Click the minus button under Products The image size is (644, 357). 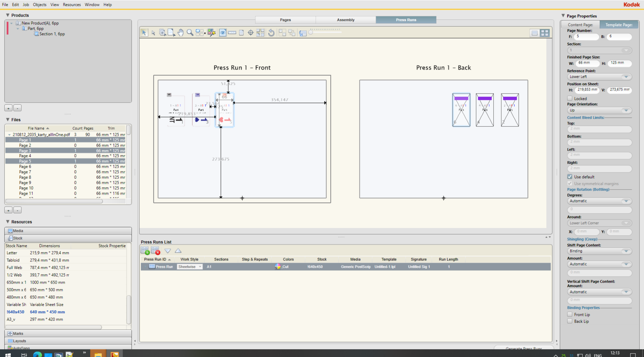tap(17, 108)
